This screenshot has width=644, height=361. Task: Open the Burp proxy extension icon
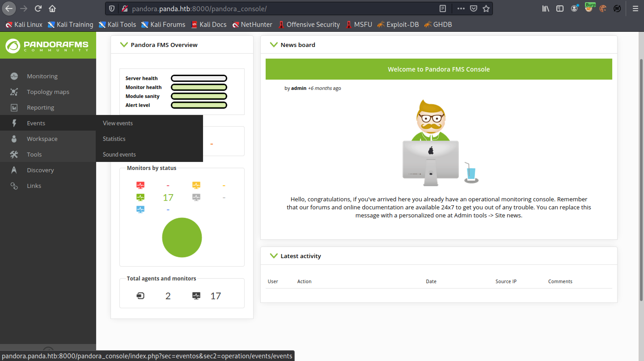click(x=589, y=8)
